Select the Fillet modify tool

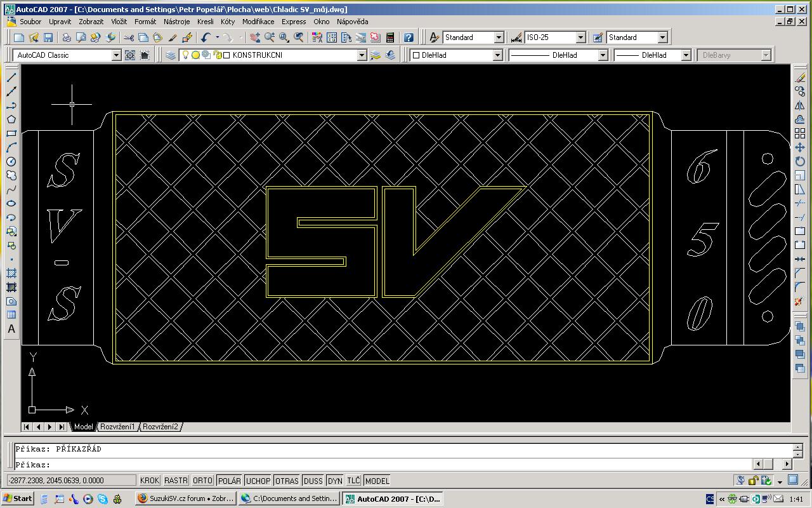[x=800, y=287]
